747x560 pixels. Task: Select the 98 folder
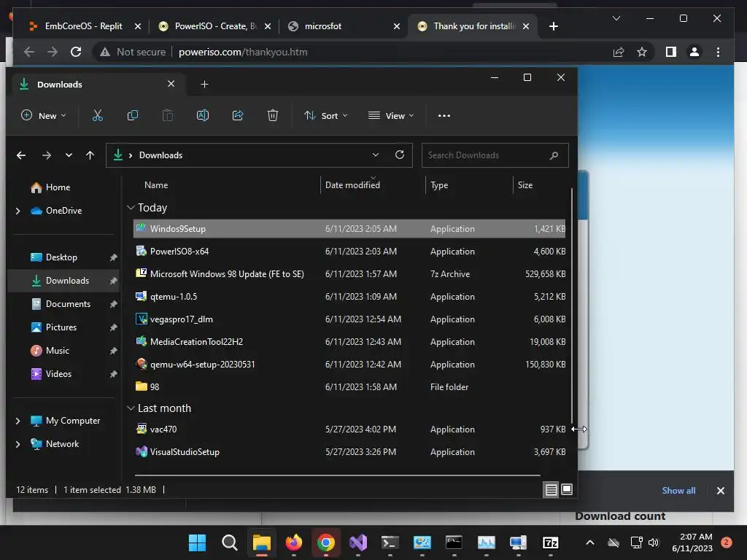[x=349, y=387]
